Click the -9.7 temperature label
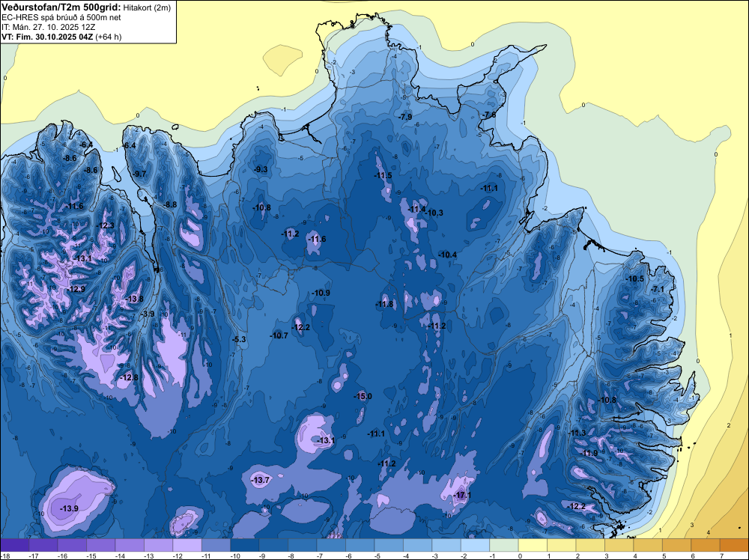The height and width of the screenshot is (560, 749). point(139,174)
